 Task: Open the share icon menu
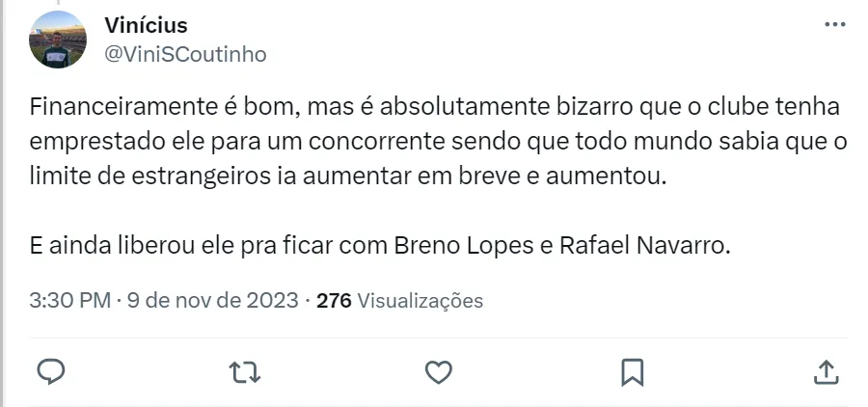pyautogui.click(x=825, y=371)
